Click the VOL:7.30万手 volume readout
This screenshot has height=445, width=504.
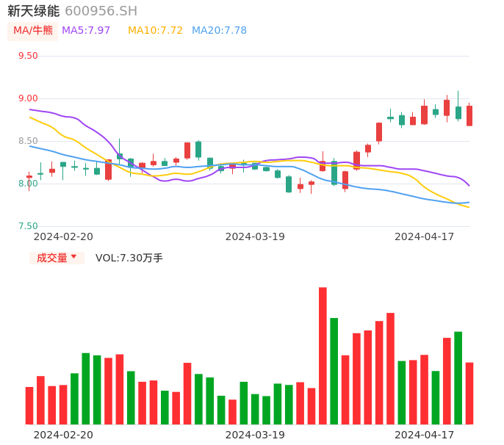[x=129, y=258]
